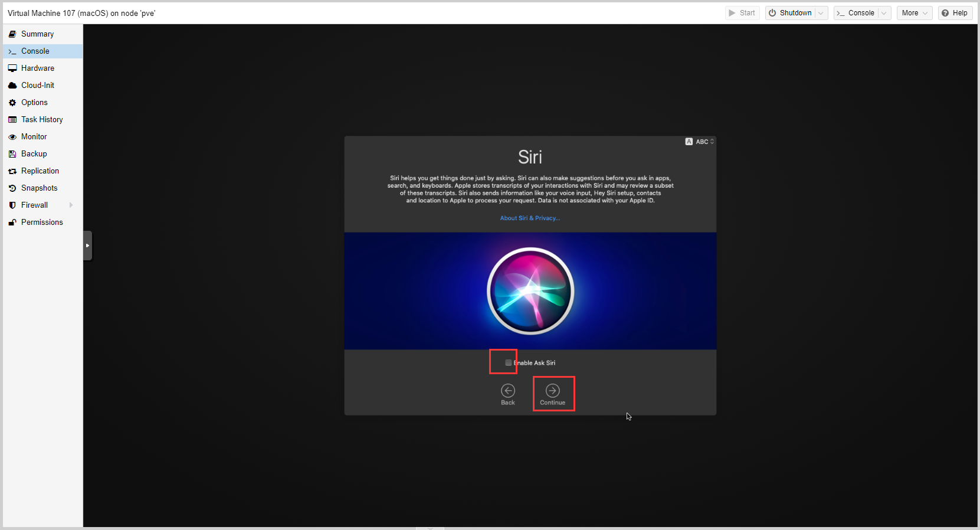Expand the collapsed noVNC side panel handle
980x530 pixels.
[87, 246]
